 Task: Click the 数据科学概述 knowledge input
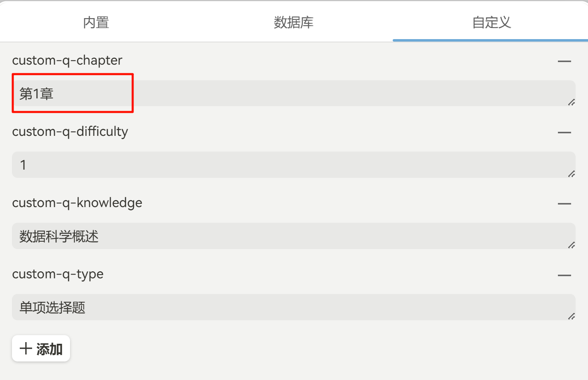click(288, 236)
